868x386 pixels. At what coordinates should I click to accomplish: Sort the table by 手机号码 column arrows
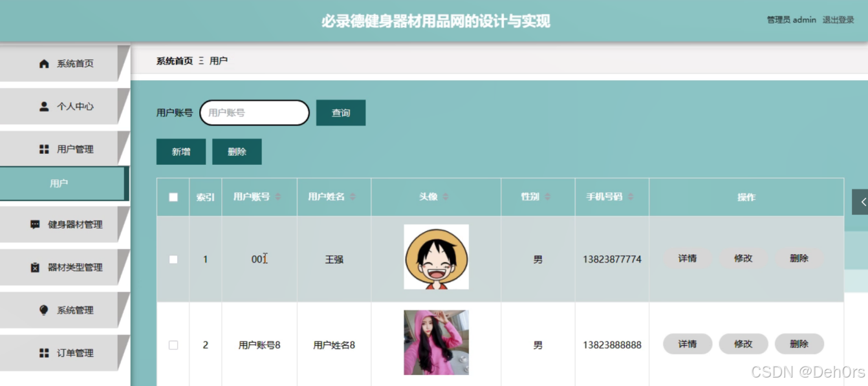631,197
